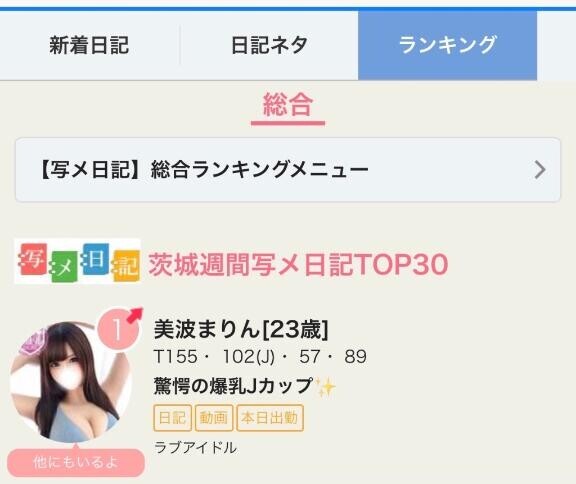Click the 日記 tag badge
The width and height of the screenshot is (576, 484).
click(172, 418)
